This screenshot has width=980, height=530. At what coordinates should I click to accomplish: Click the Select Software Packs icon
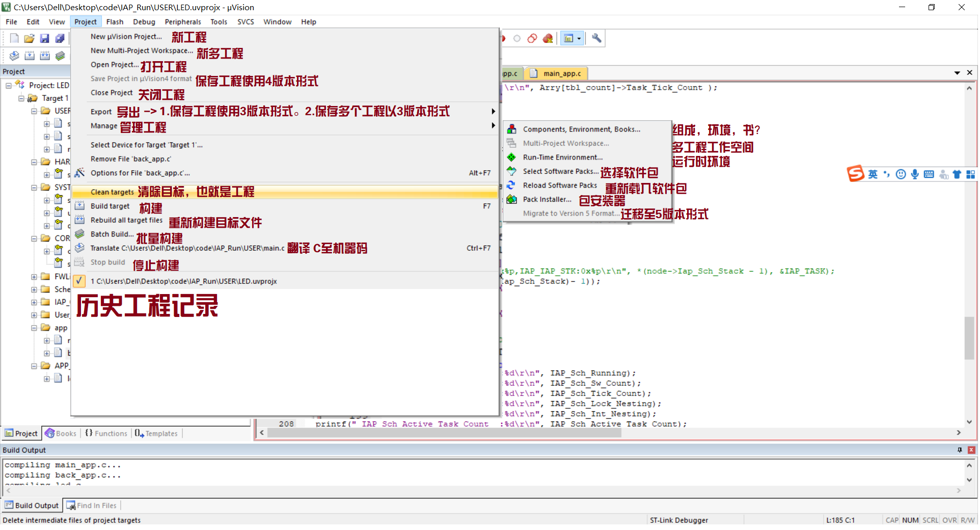(512, 171)
